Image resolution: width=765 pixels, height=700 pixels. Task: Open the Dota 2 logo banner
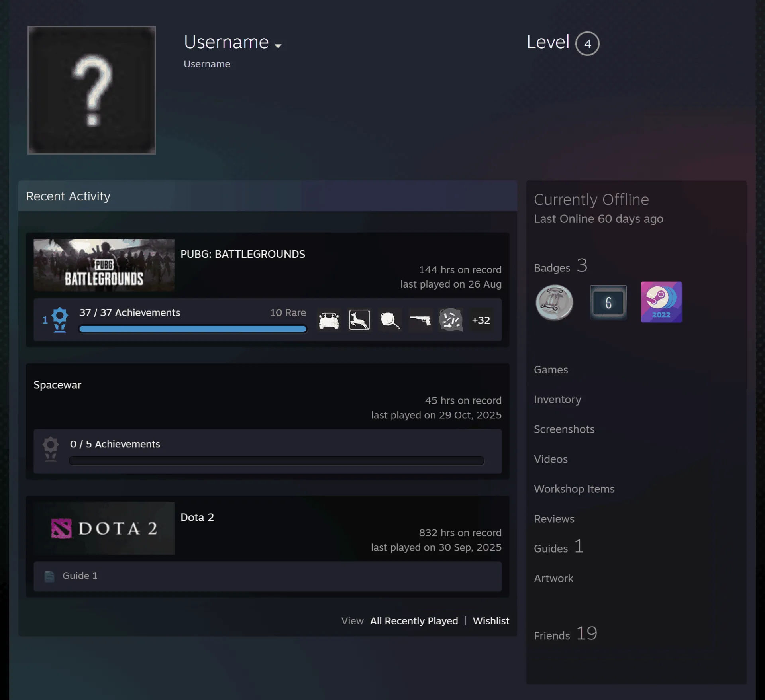(x=104, y=528)
